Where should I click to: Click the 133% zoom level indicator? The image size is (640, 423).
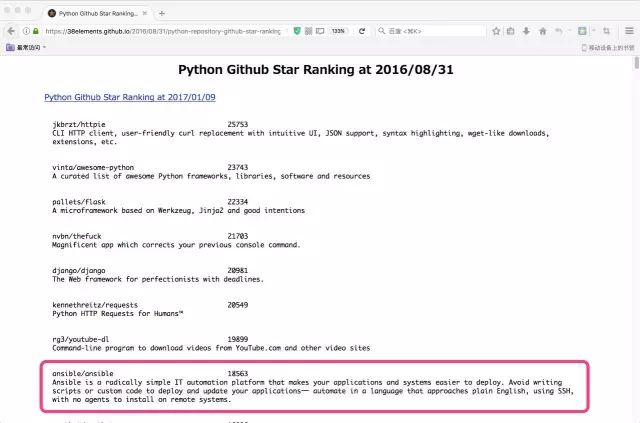(338, 31)
